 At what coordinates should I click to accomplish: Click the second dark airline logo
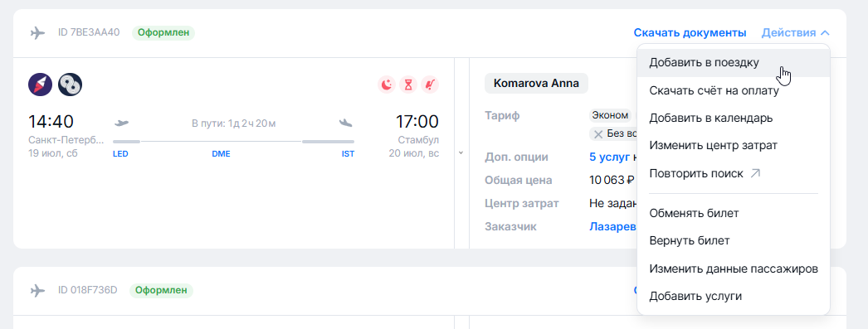[x=71, y=84]
